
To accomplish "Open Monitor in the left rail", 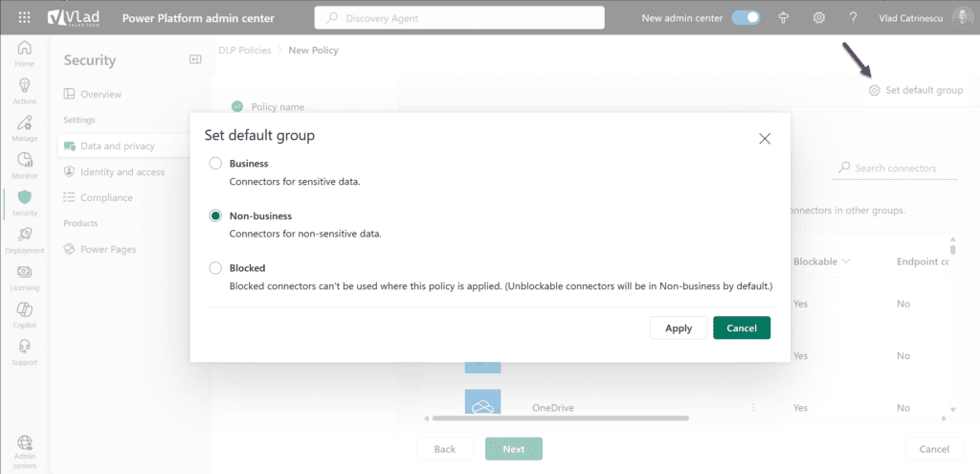I will pyautogui.click(x=24, y=167).
